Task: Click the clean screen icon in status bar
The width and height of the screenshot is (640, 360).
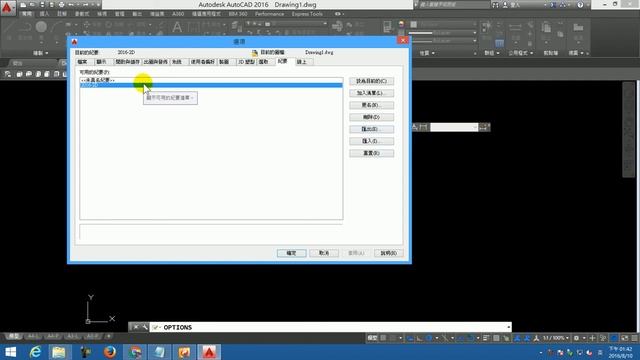Action: (625, 338)
